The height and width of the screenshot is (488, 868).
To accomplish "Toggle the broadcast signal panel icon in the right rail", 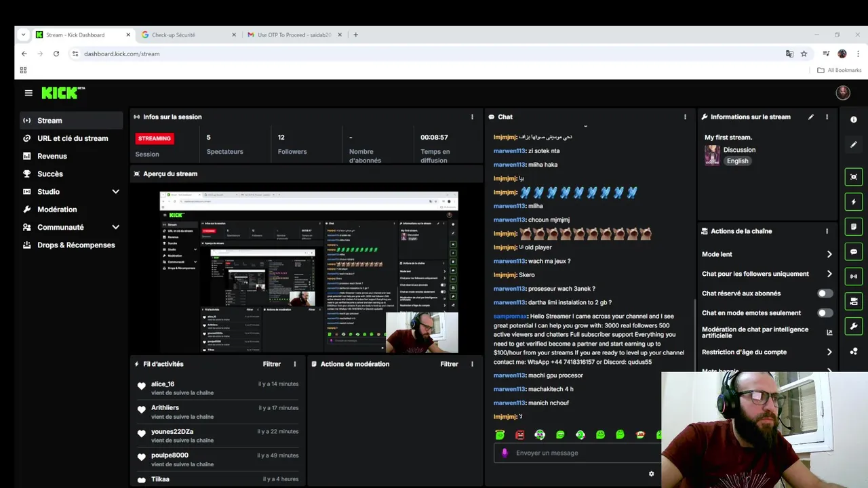I will tap(854, 277).
